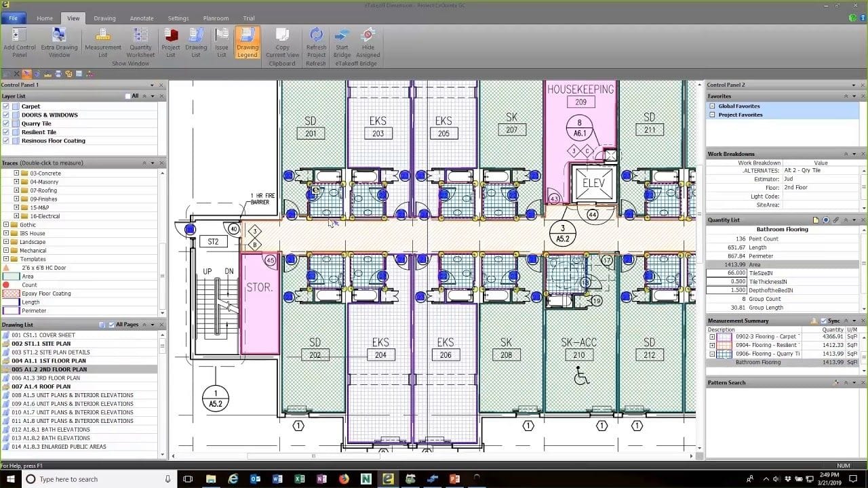Switch to the Annotate ribbon tab

click(142, 18)
